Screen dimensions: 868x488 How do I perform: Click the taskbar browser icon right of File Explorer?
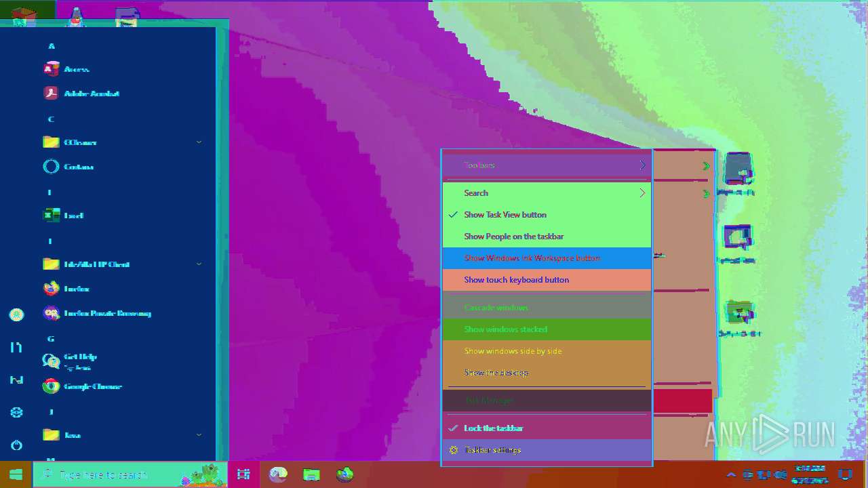345,474
